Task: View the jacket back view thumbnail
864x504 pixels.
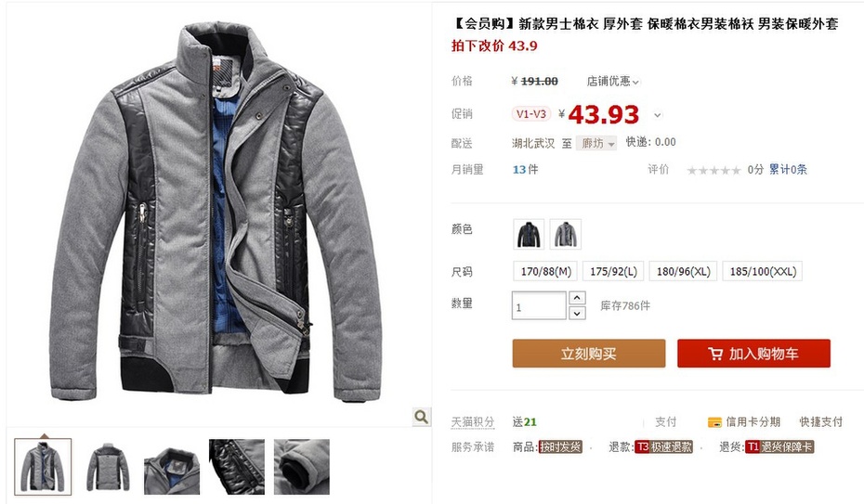Action: pos(108,467)
